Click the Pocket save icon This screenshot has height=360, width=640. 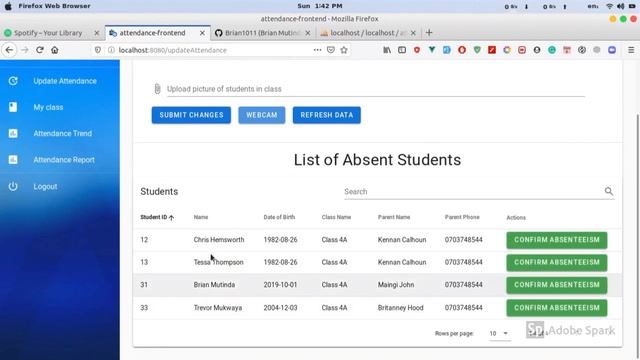pyautogui.click(x=331, y=50)
